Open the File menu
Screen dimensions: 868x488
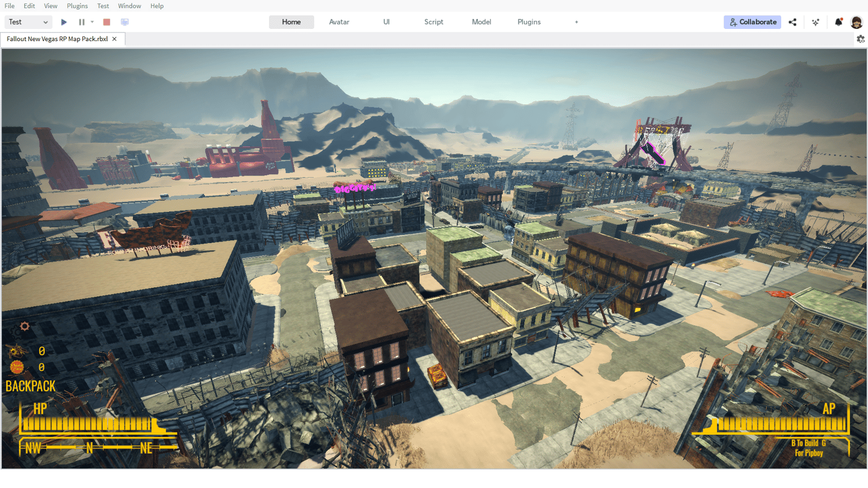tap(10, 6)
